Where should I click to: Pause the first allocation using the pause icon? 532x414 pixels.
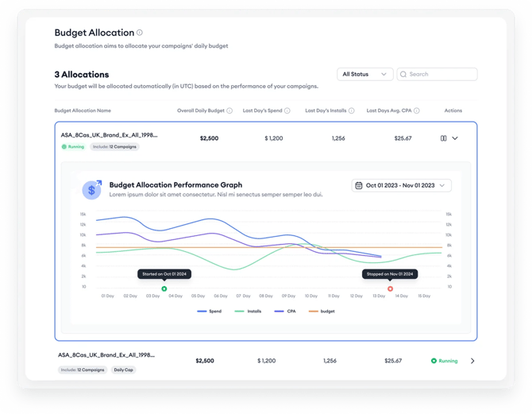coord(443,138)
